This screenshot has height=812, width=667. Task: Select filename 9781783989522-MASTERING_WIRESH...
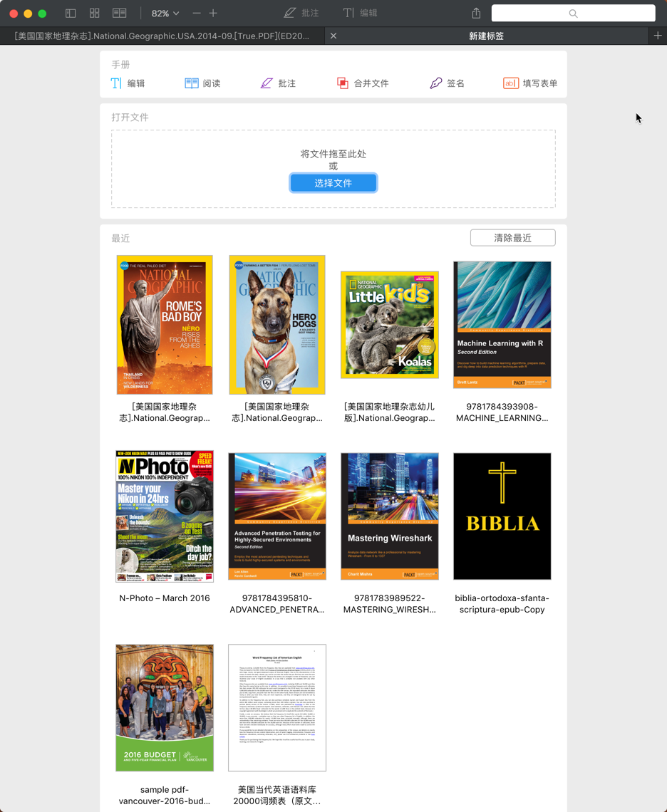(x=390, y=604)
